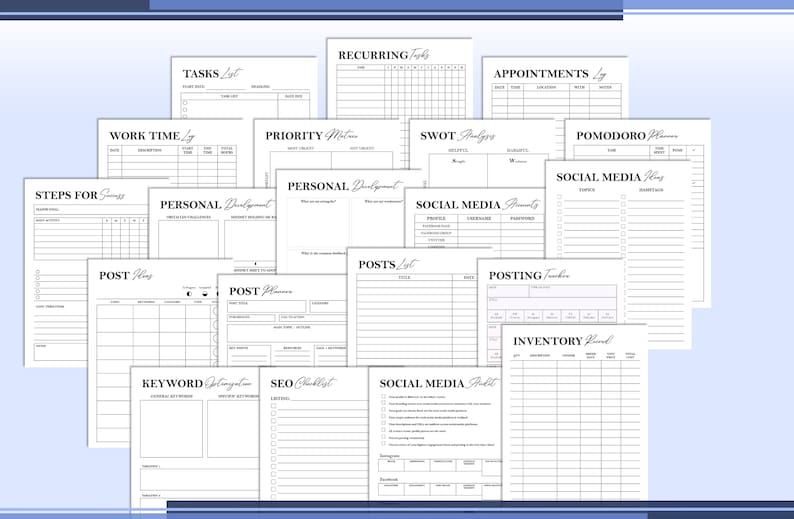Open the Inventory Record page

(574, 413)
